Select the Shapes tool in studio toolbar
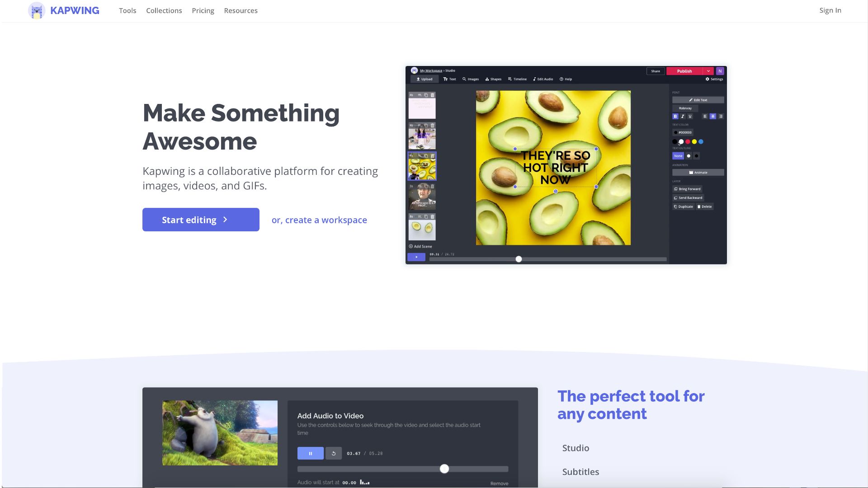868x488 pixels. coord(493,79)
